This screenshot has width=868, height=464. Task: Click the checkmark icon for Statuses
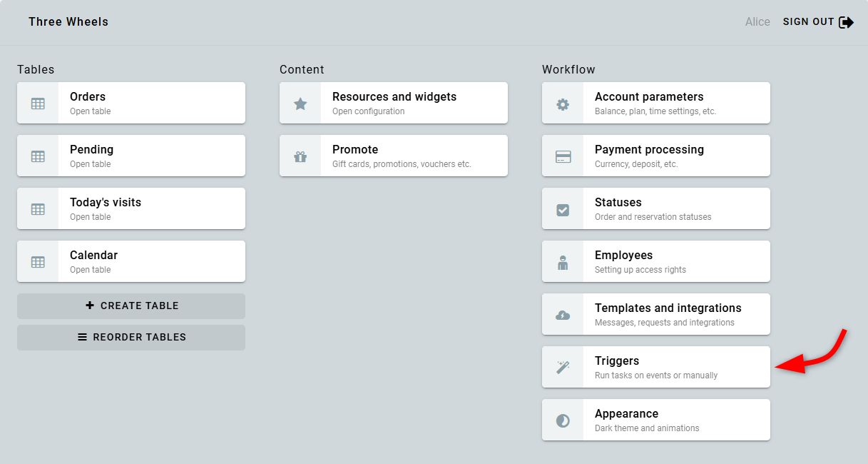pos(563,209)
